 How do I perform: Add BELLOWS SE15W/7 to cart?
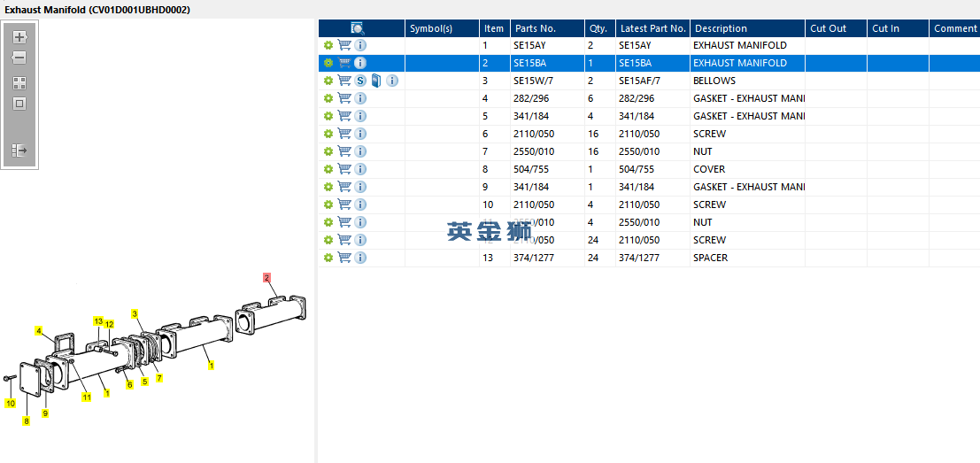[x=343, y=81]
